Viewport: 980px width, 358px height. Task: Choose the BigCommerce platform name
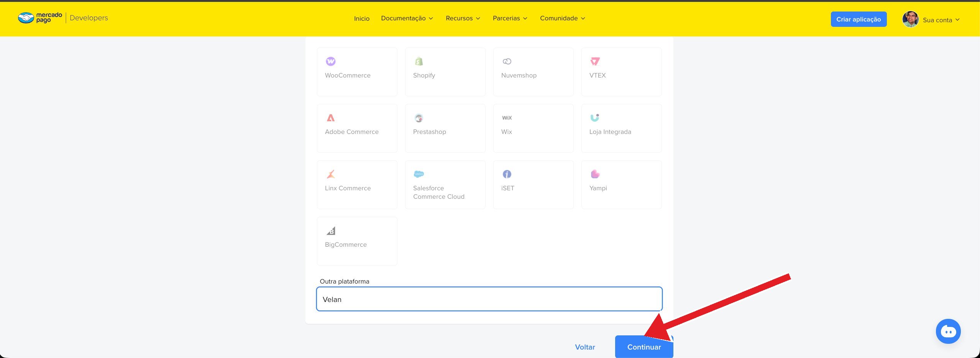346,245
